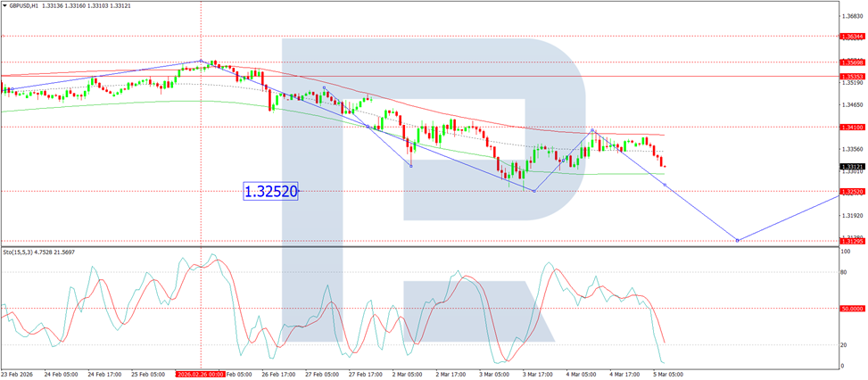Select the red 2026.02.26 00:00 date marker

[201, 375]
